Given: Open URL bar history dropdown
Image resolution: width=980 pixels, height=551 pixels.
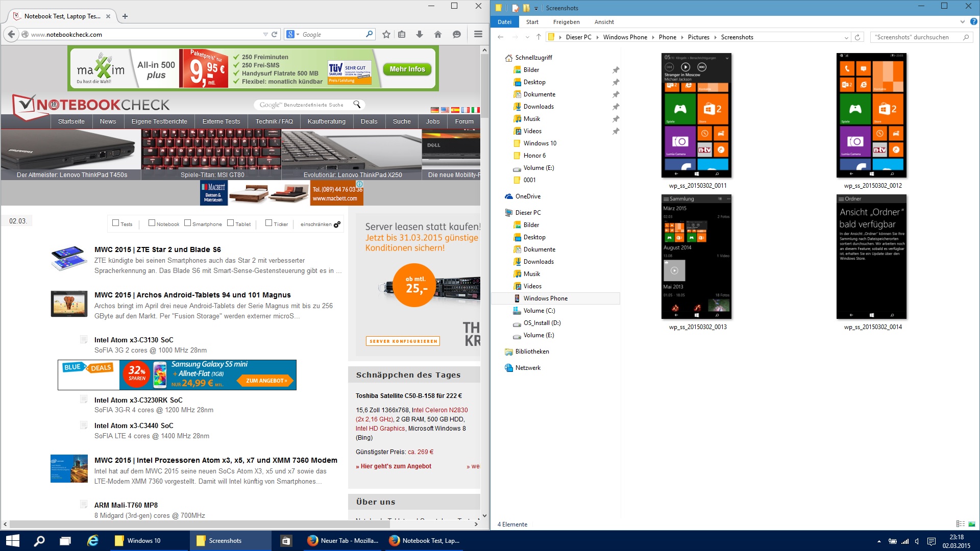Looking at the screenshot, I should [265, 34].
